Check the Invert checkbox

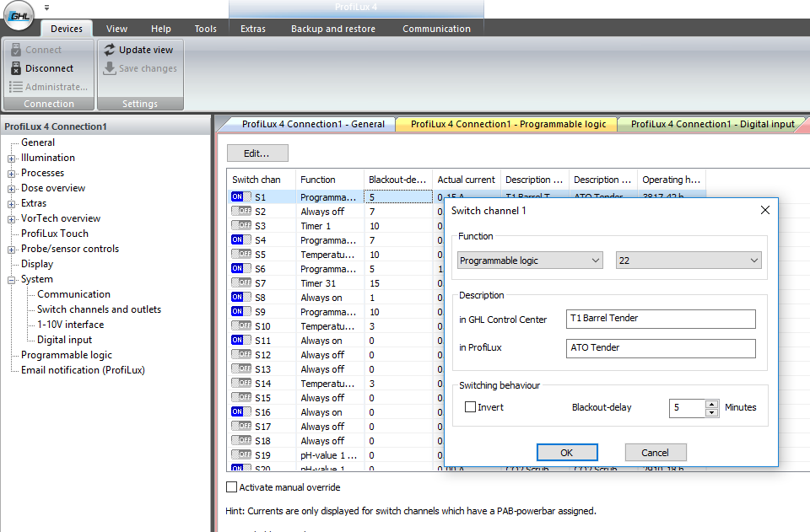470,406
